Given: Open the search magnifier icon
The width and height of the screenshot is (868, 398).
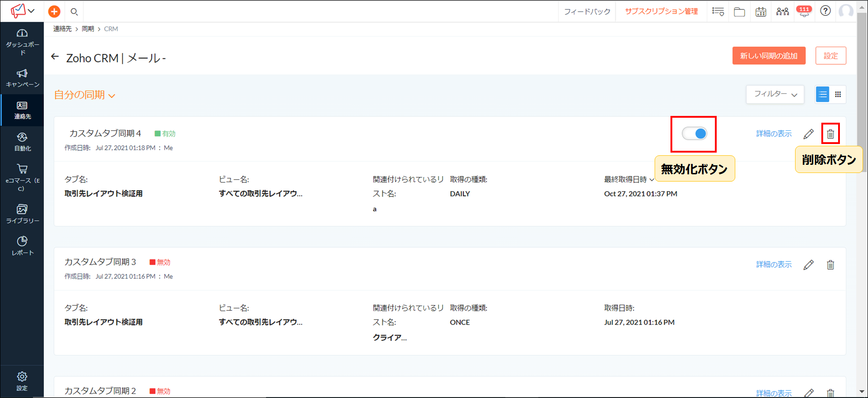Looking at the screenshot, I should (74, 12).
